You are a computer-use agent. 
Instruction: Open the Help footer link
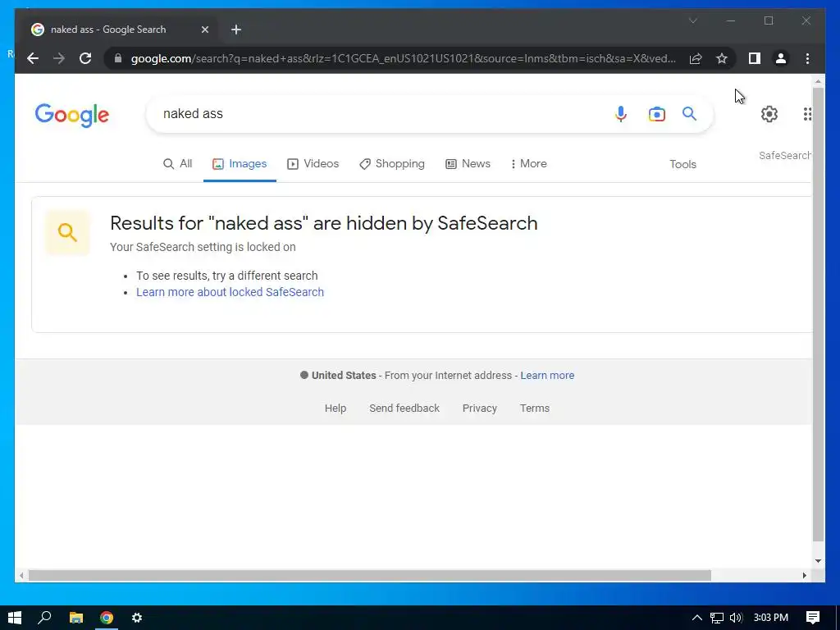tap(336, 409)
